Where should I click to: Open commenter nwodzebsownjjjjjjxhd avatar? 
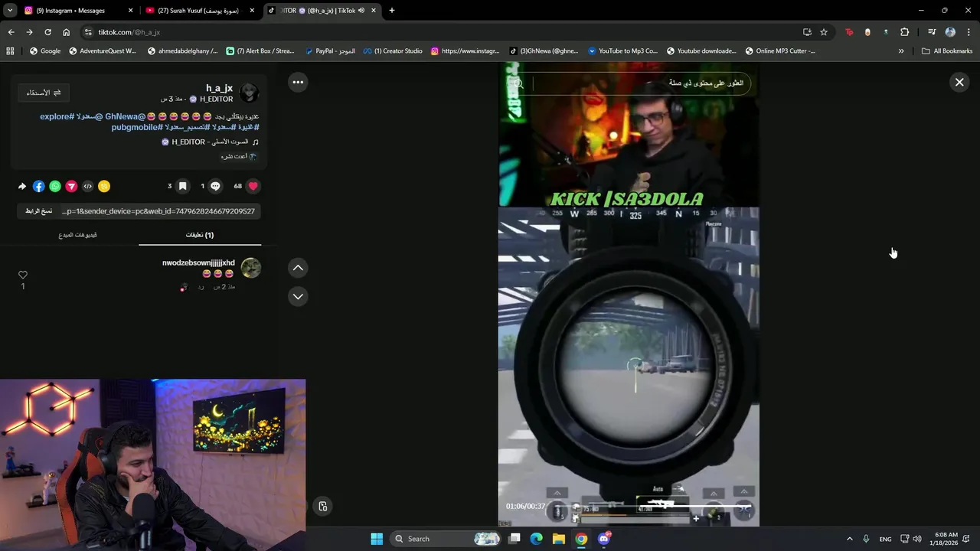point(250,267)
